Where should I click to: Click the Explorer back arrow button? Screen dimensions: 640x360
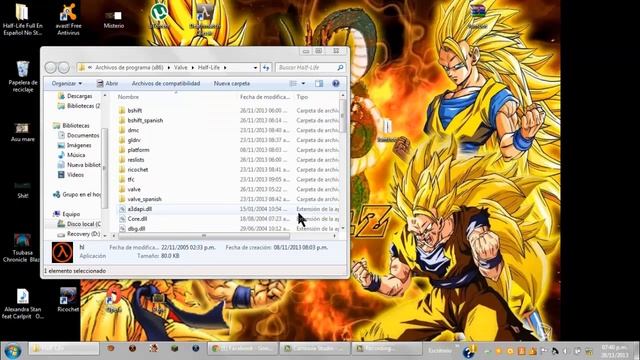51,67
